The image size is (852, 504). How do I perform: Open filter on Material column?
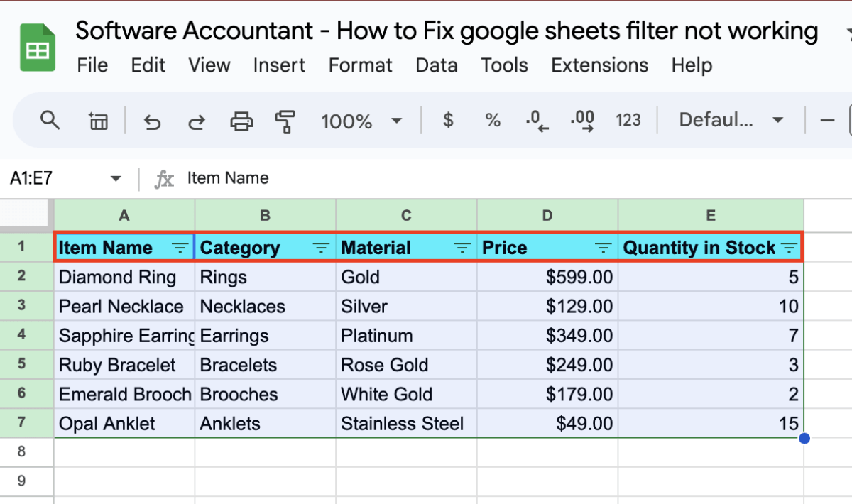click(462, 248)
